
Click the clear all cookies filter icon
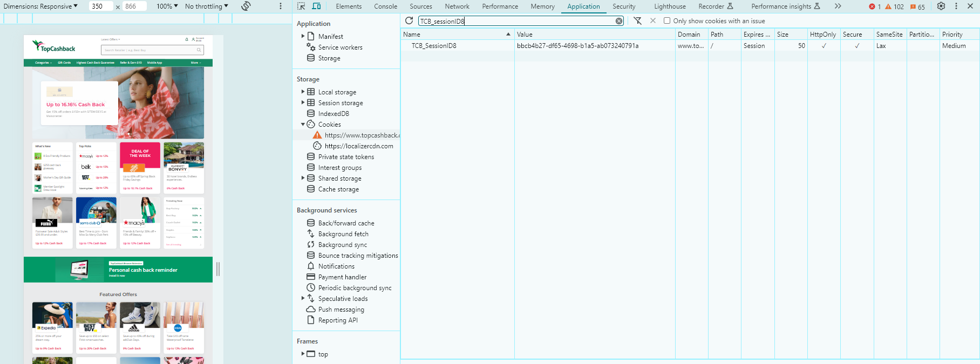coord(637,21)
